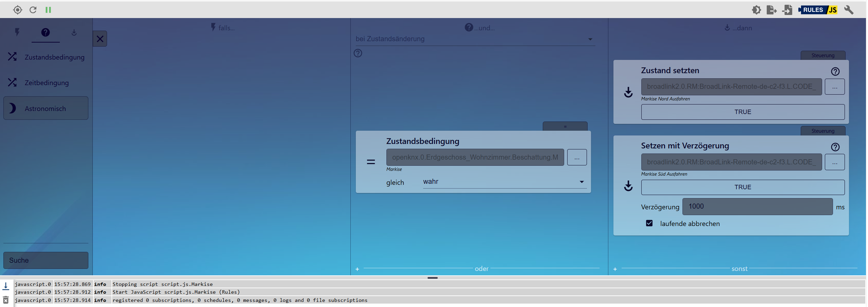Restart the script with the reload icon
This screenshot has width=868, height=307.
[33, 10]
